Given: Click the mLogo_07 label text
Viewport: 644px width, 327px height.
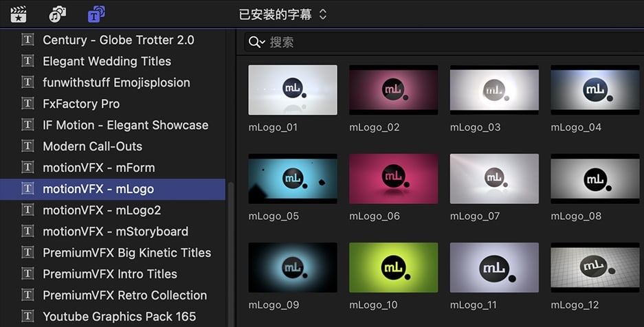Looking at the screenshot, I should click(x=475, y=216).
